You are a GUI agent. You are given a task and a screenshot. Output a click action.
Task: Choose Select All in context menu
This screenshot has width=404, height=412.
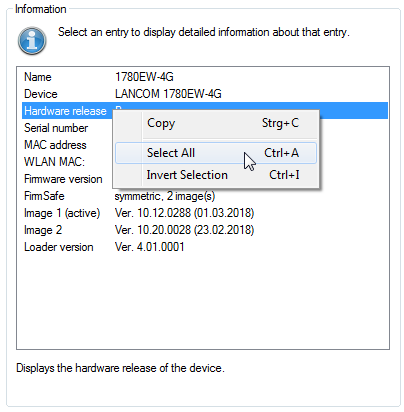(216, 153)
